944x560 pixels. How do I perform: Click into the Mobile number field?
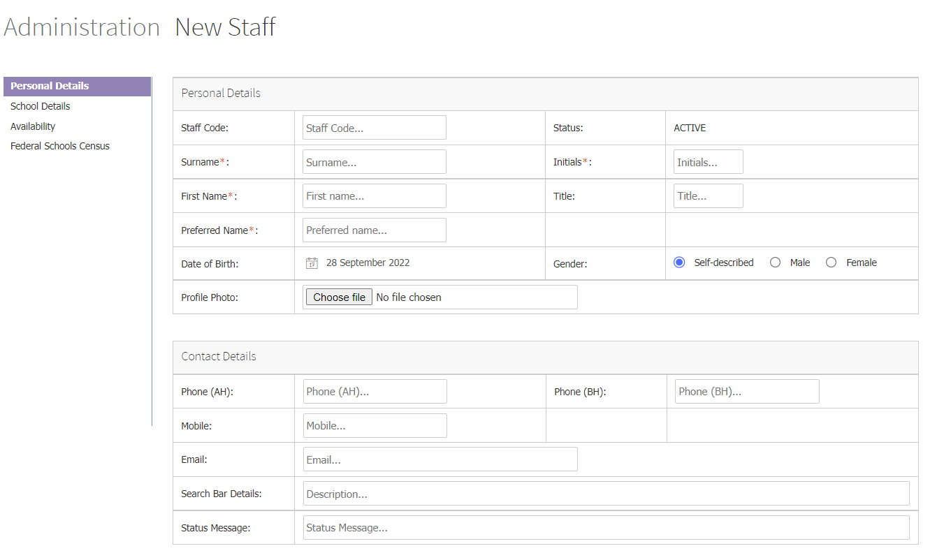click(375, 425)
